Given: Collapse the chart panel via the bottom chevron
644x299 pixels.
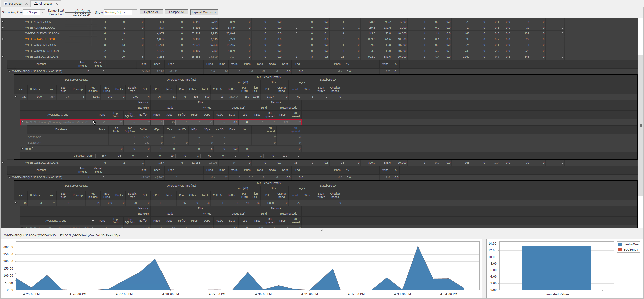Looking at the screenshot, I should pyautogui.click(x=322, y=230).
